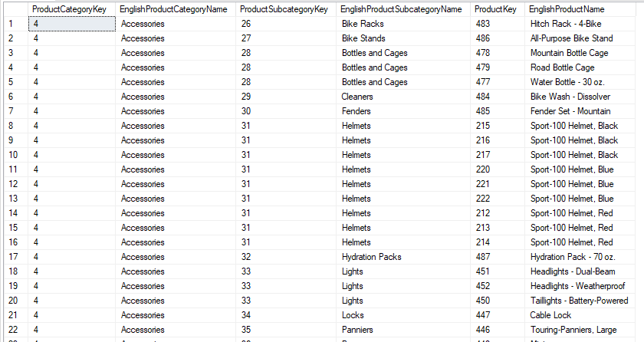Click the ProductSubcategoryKey cell '29'
The width and height of the screenshot is (644, 342).
(x=286, y=97)
